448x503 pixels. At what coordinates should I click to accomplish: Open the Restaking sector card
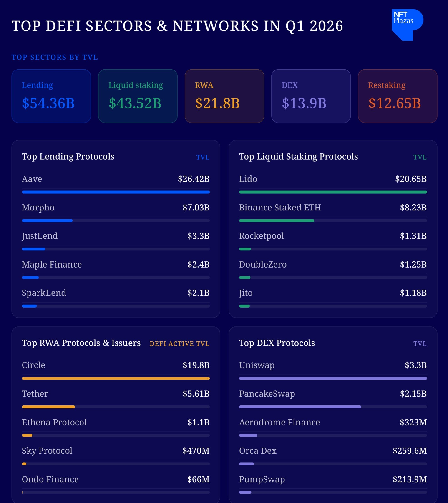(397, 96)
